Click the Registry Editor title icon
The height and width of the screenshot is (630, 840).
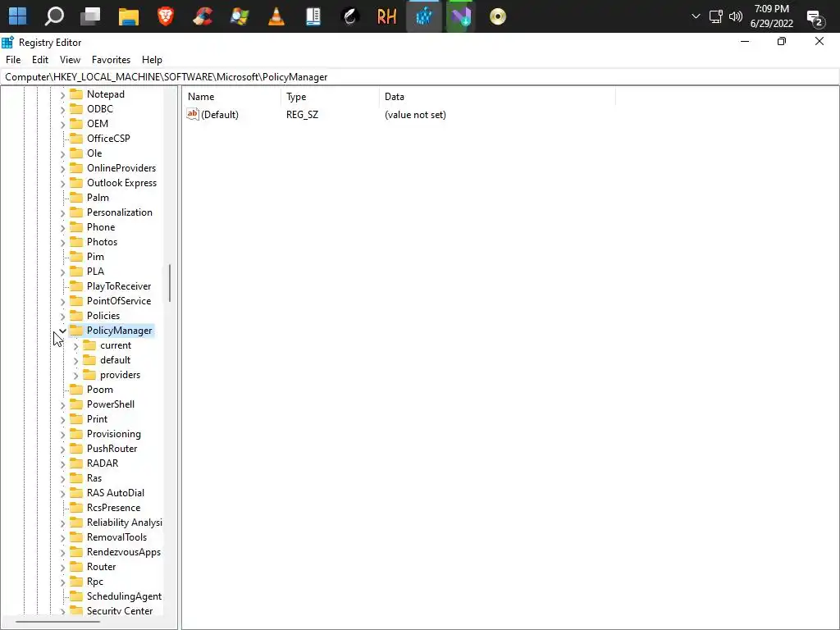pos(7,43)
